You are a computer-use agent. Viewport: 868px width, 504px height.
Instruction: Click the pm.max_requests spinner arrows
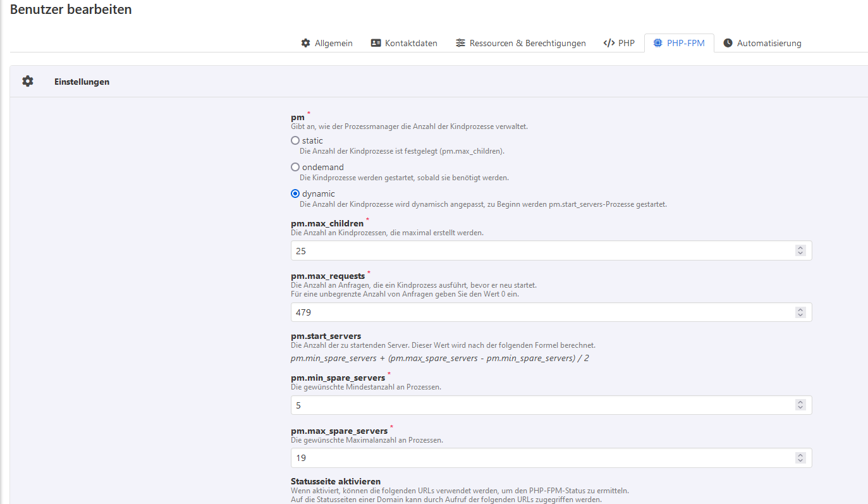click(x=800, y=312)
